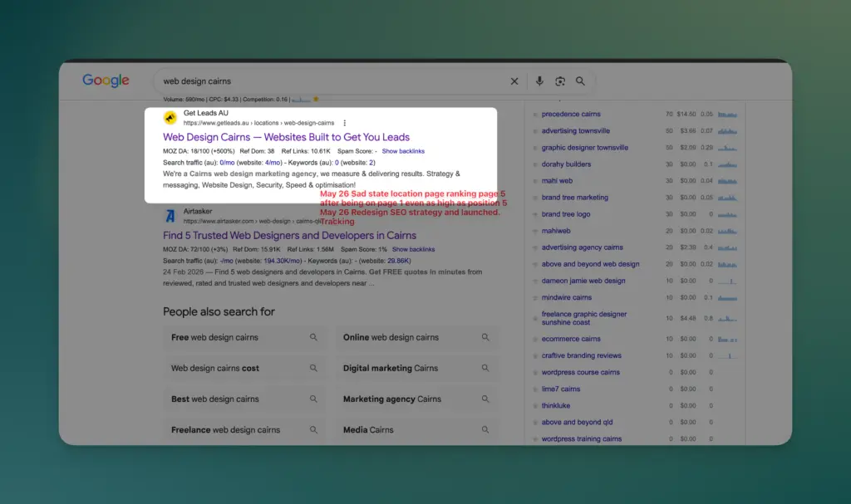Select Free web design cairns suggestion
Image resolution: width=851 pixels, height=504 pixels.
(245, 337)
